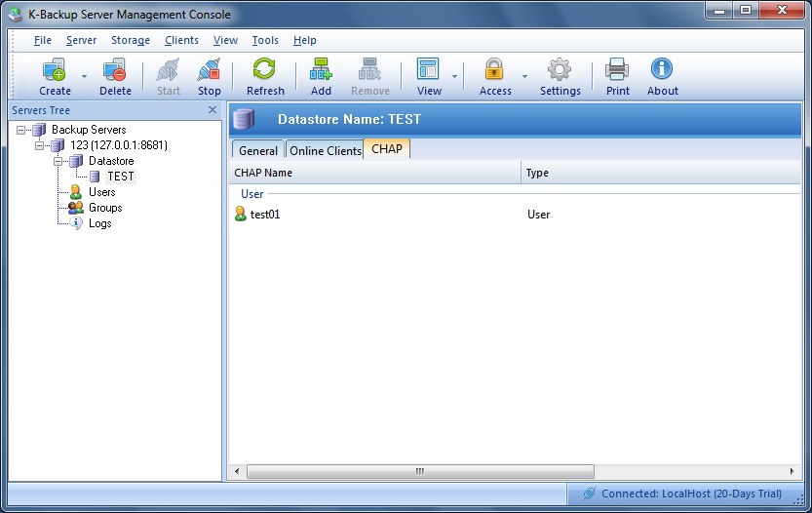Image resolution: width=812 pixels, height=513 pixels.
Task: Click the test01 user icon
Action: (240, 214)
